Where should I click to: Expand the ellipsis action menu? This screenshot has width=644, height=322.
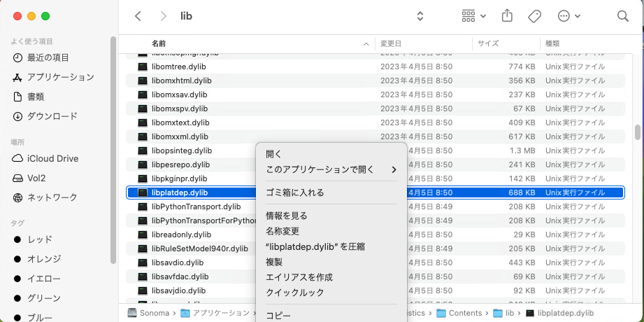[568, 15]
